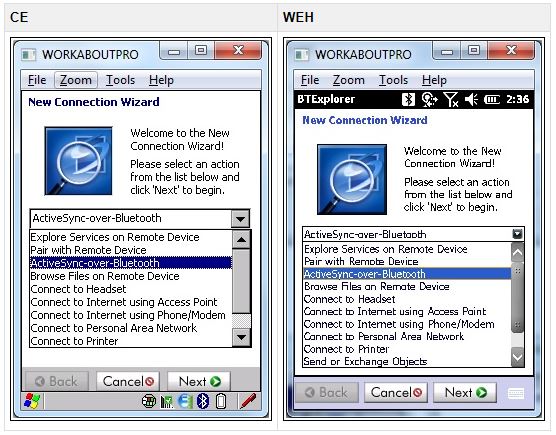Click the Bluetooth icon in WEH status bar
Screen dimensions: 556x435
click(x=408, y=99)
